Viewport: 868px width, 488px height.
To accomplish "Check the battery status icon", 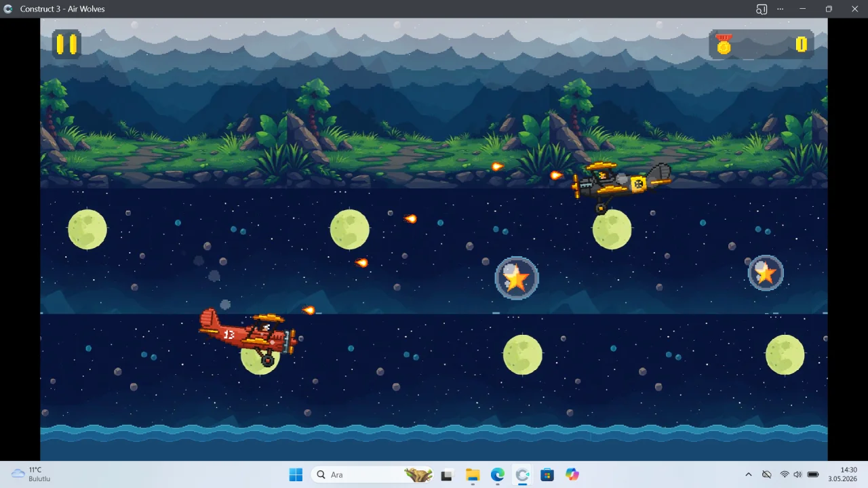I will [813, 474].
